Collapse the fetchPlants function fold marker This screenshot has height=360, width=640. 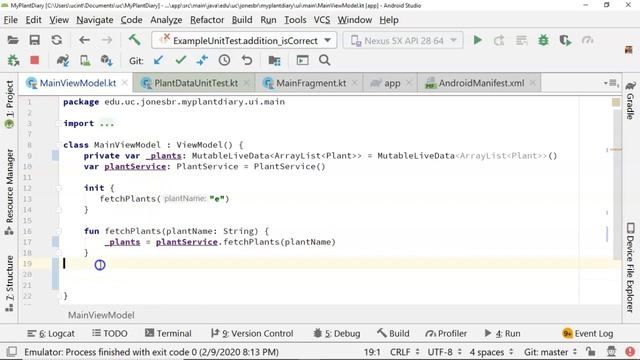[x=58, y=231]
